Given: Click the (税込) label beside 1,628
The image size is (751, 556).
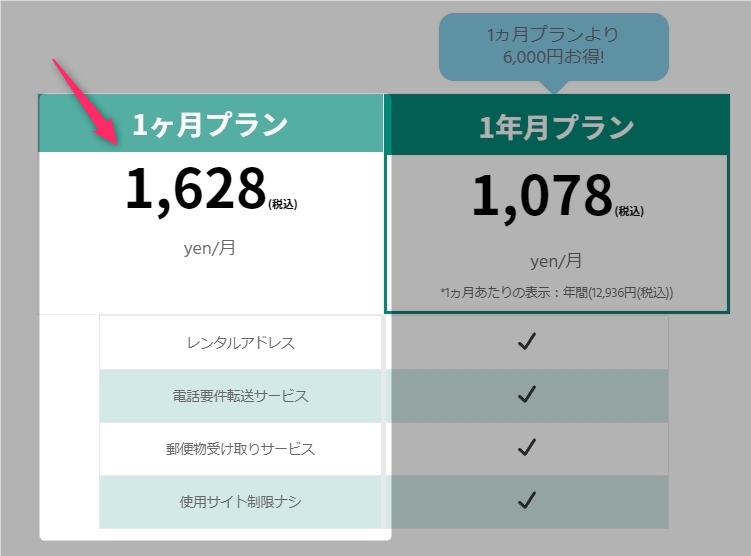Looking at the screenshot, I should pos(283,204).
